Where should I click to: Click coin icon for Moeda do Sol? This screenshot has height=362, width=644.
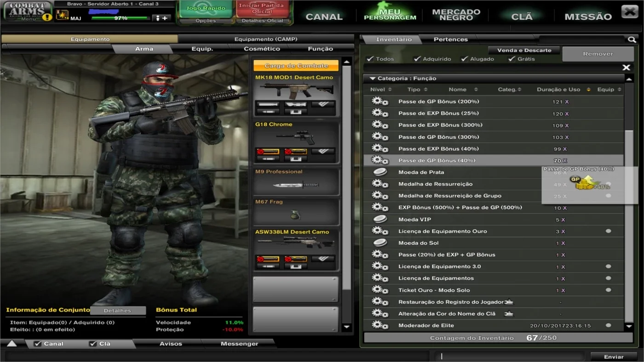pos(380,243)
